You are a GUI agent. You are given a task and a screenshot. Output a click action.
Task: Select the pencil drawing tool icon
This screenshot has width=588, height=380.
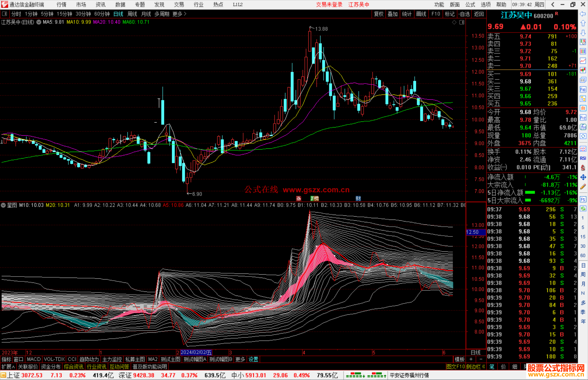coord(583,187)
